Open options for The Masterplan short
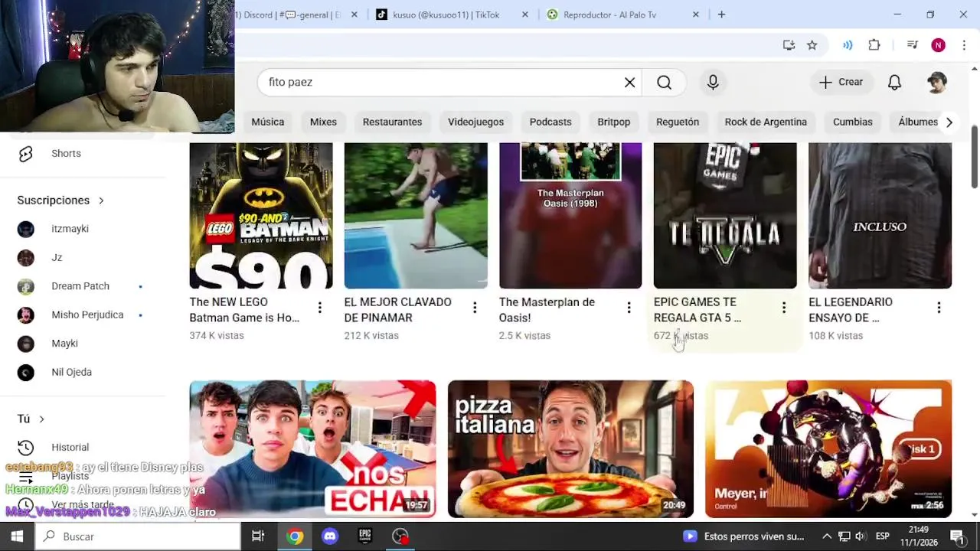This screenshot has width=980, height=551. (x=629, y=308)
